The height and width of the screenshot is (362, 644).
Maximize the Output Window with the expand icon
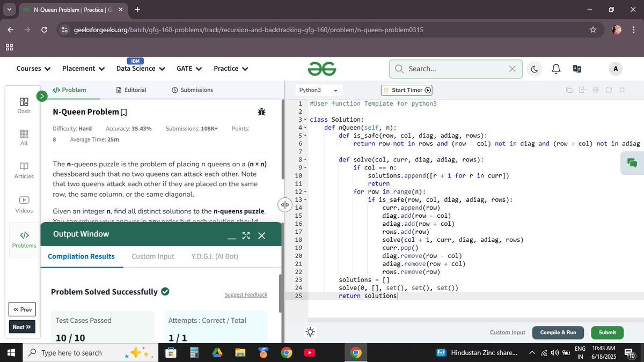[x=246, y=236]
